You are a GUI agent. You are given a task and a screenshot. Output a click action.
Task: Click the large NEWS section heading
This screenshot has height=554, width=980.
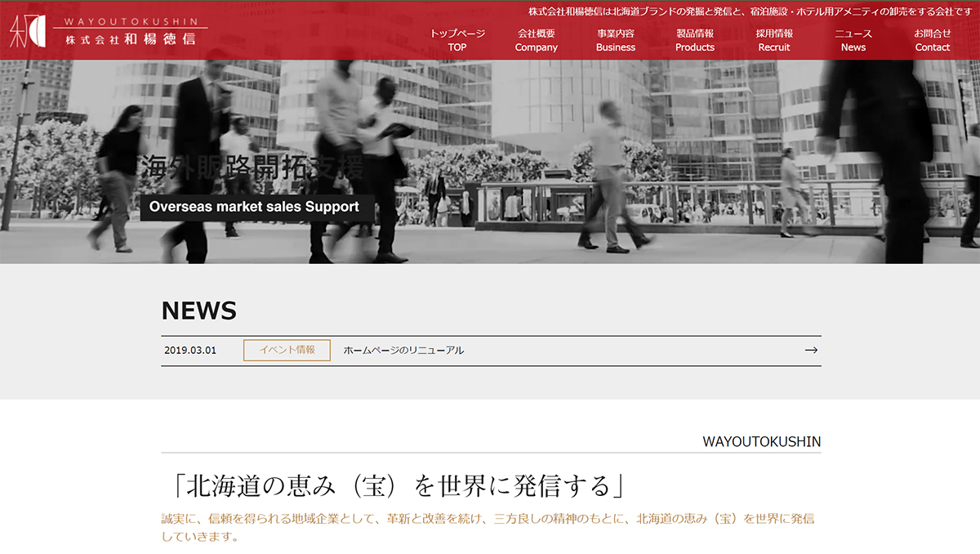coord(199,311)
